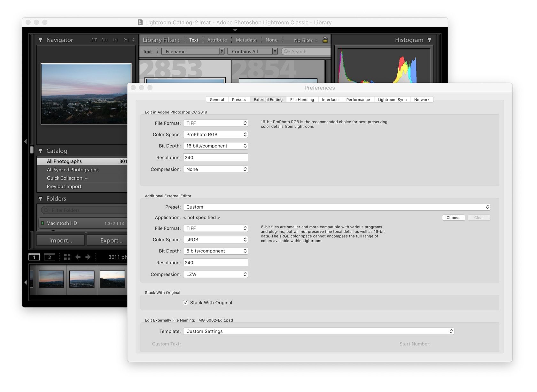Image resolution: width=537 pixels, height=392 pixels.
Task: Open the No Filter preset menu
Action: tap(306, 40)
